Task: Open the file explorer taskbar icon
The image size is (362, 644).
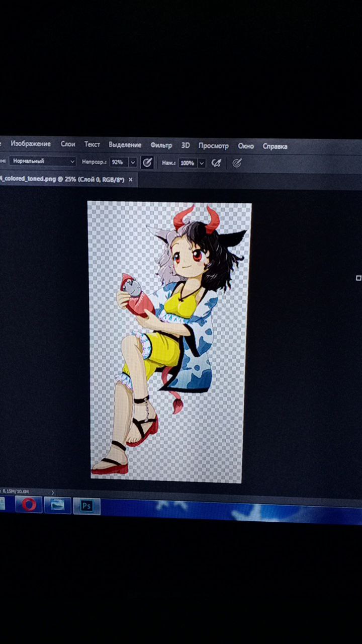Action: [57, 505]
